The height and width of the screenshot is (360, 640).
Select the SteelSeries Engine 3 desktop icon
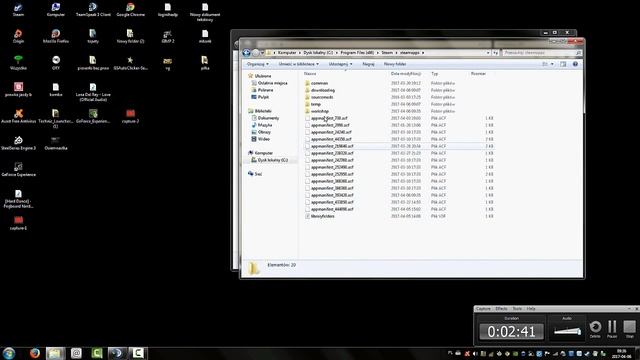tap(18, 143)
